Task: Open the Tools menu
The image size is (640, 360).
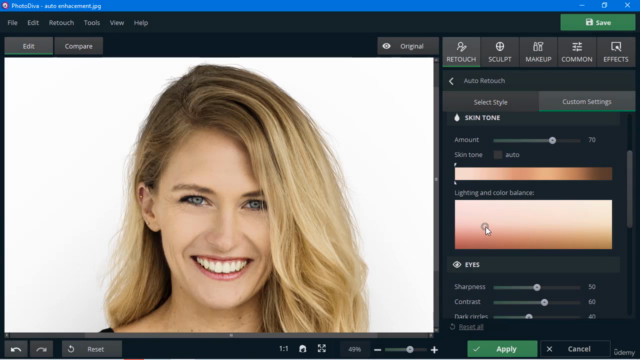Action: pyautogui.click(x=92, y=23)
